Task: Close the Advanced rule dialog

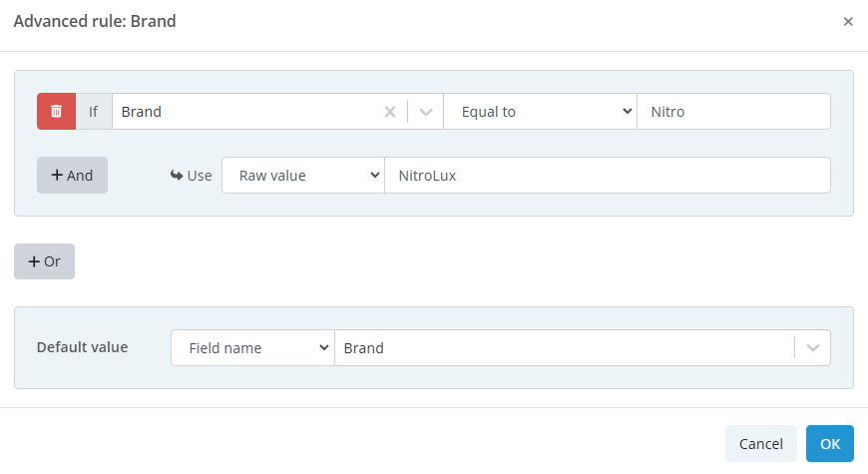Action: (x=847, y=22)
